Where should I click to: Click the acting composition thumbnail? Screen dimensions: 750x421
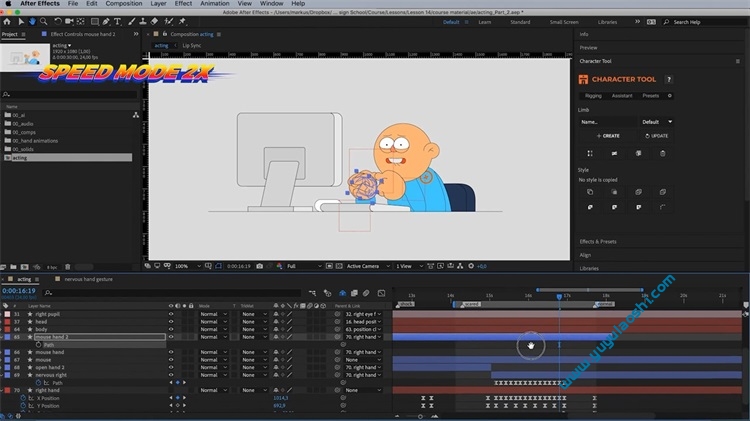pos(25,57)
